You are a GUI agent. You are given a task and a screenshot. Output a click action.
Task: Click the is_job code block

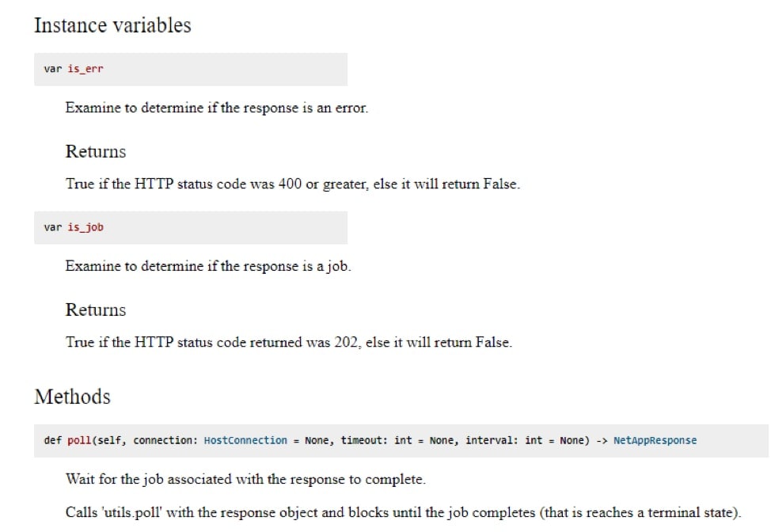pyautogui.click(x=191, y=228)
